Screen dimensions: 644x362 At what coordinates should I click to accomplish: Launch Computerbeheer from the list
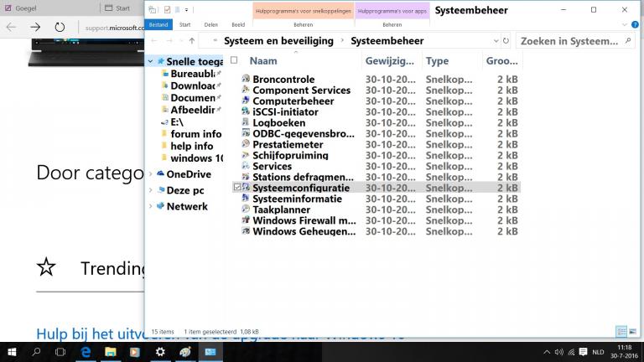(293, 101)
